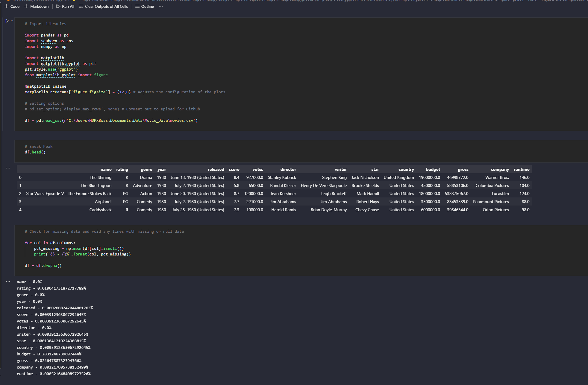588x385 pixels.
Task: Add a new Markdown cell
Action: 36,6
